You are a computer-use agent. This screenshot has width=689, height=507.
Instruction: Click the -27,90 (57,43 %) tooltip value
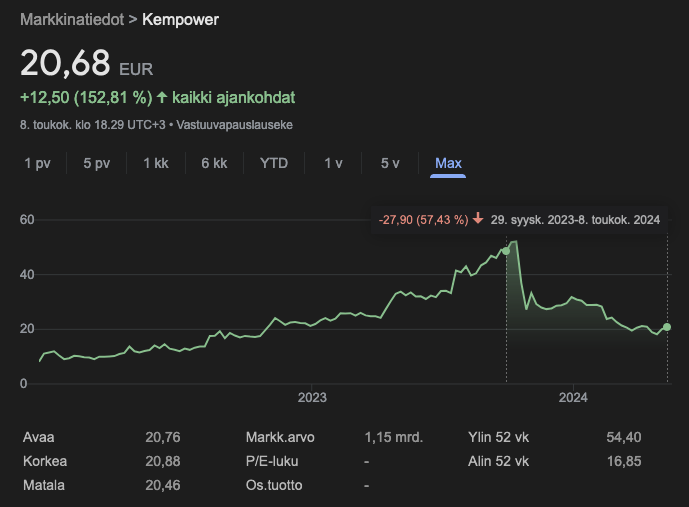pos(424,220)
